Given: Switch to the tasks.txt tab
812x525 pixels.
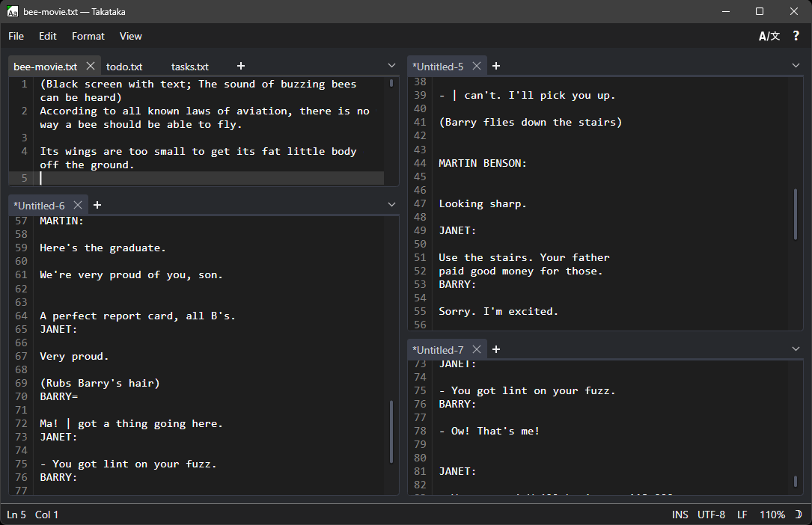Looking at the screenshot, I should coord(190,67).
